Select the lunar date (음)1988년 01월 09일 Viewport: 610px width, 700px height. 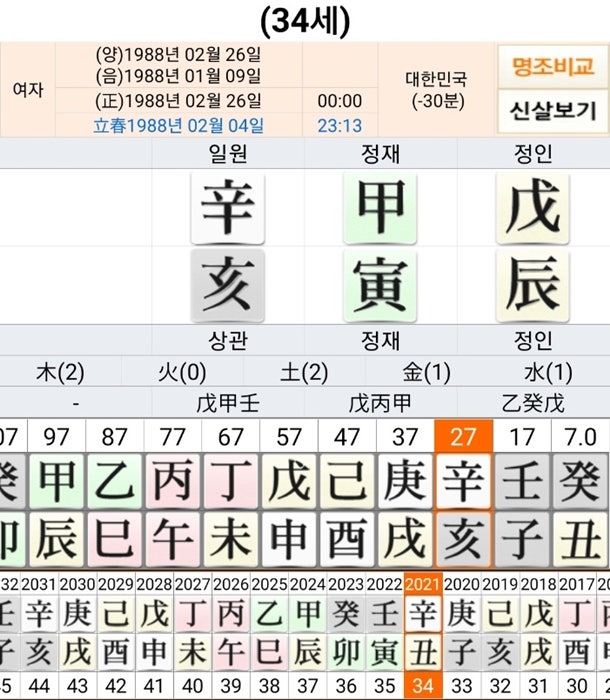178,75
